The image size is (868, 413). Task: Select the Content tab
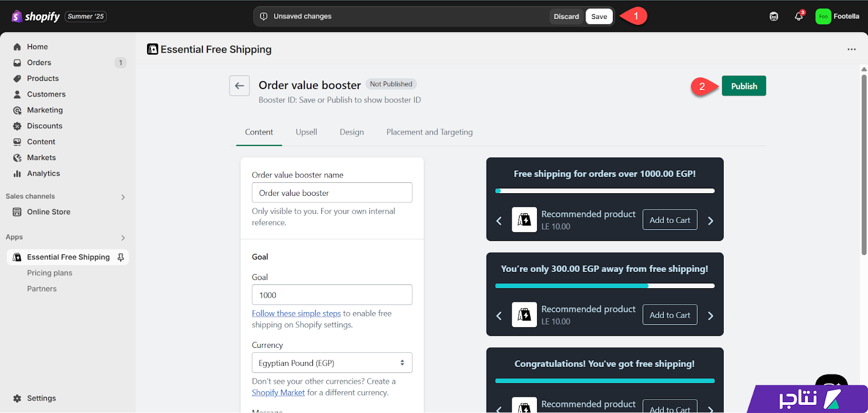coord(259,132)
